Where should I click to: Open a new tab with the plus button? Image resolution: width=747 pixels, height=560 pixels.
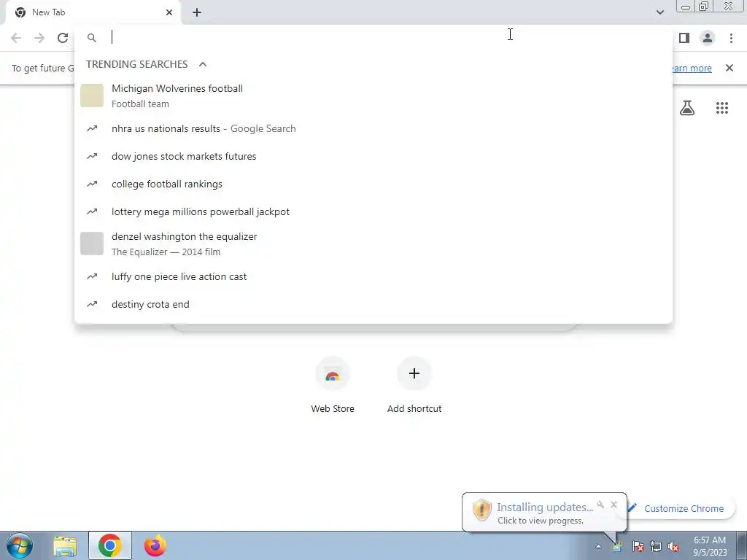tap(197, 12)
